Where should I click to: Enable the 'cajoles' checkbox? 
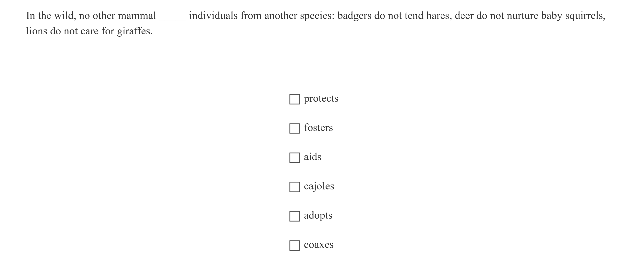click(295, 187)
